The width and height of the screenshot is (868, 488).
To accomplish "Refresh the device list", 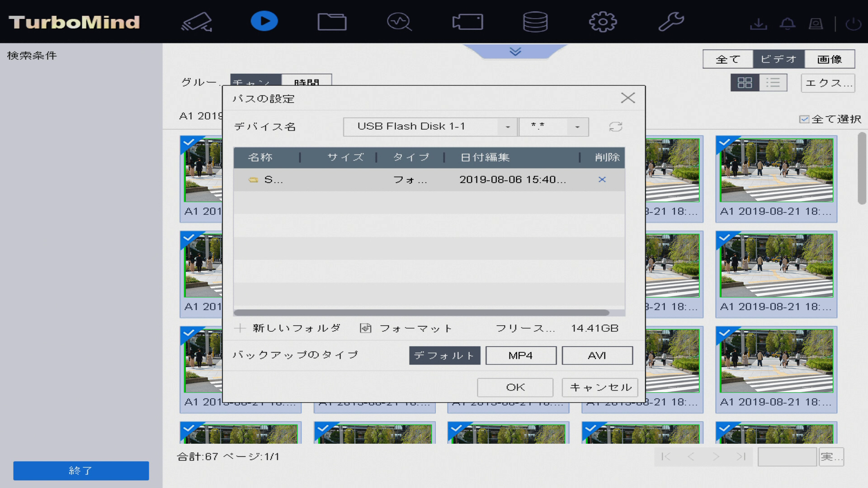I will coord(616,127).
